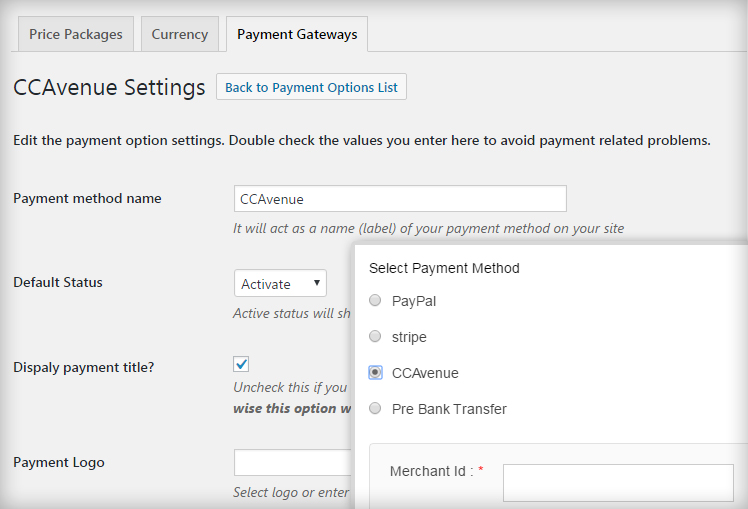Click the CCAvenue Settings heading
Image resolution: width=748 pixels, height=509 pixels.
(109, 87)
